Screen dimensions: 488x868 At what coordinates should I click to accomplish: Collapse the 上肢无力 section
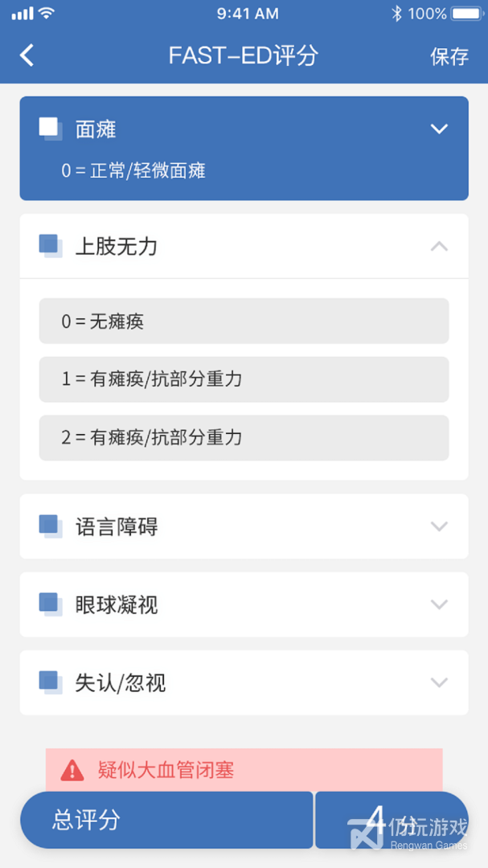click(439, 245)
